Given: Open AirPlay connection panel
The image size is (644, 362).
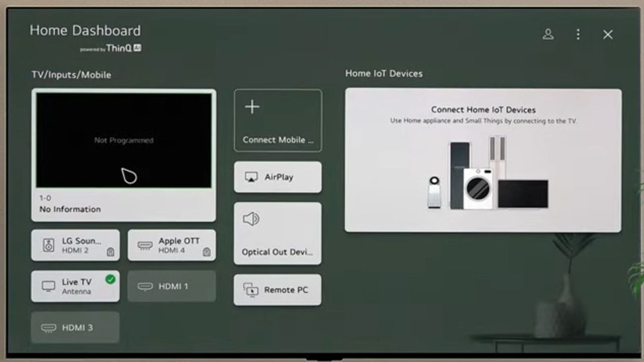Looking at the screenshot, I should [278, 177].
